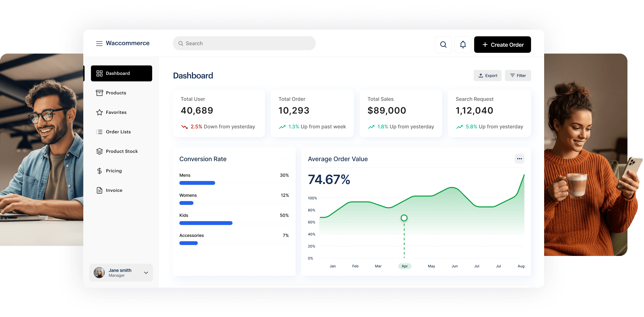
Task: Open the Filter options
Action: coord(518,75)
